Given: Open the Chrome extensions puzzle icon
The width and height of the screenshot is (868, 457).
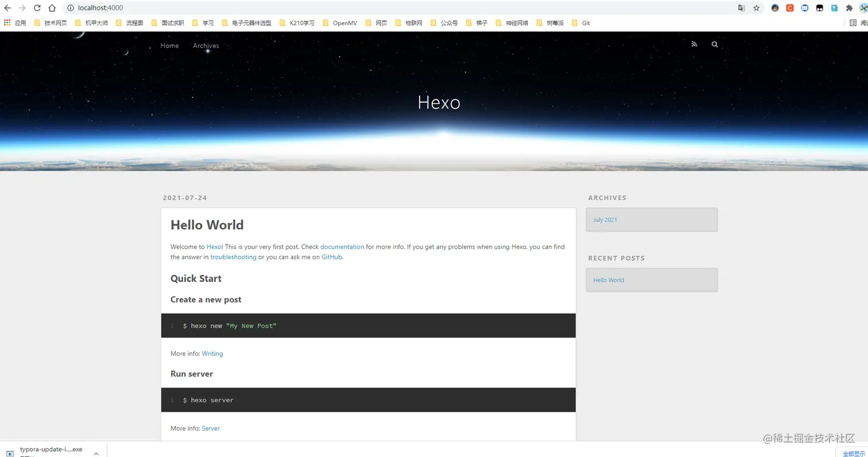Looking at the screenshot, I should 850,8.
